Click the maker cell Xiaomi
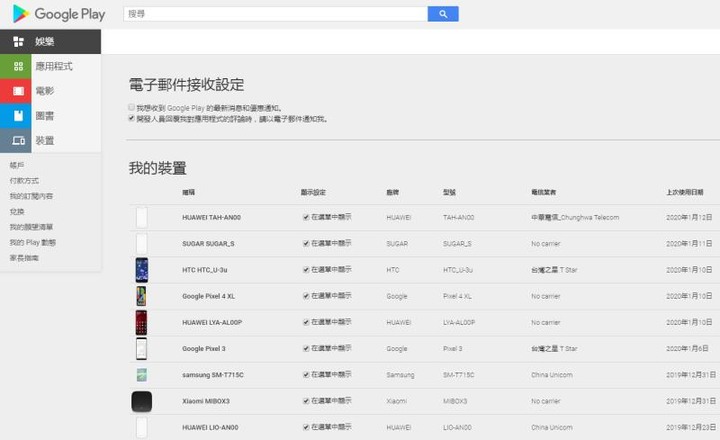Image resolution: width=720 pixels, height=440 pixels. click(396, 401)
